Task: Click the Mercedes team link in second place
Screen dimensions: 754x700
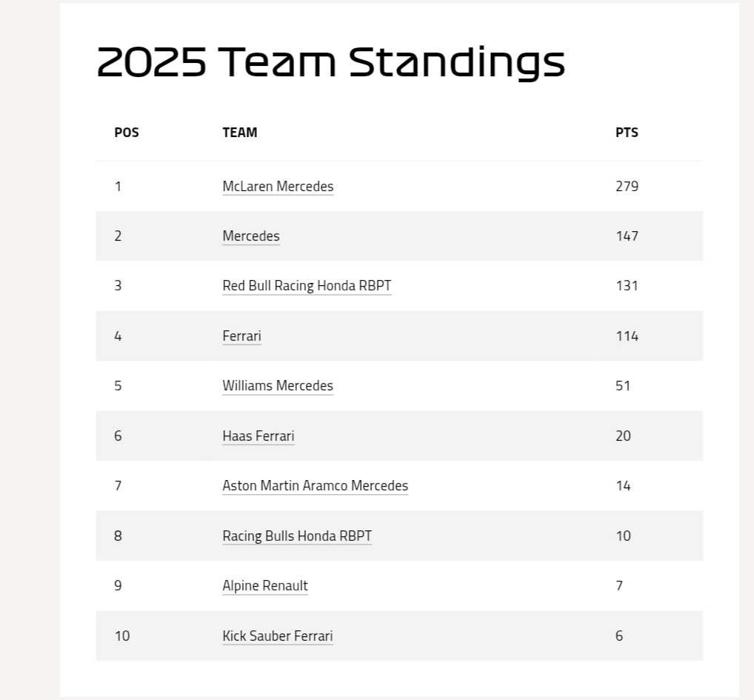Action: pyautogui.click(x=251, y=236)
